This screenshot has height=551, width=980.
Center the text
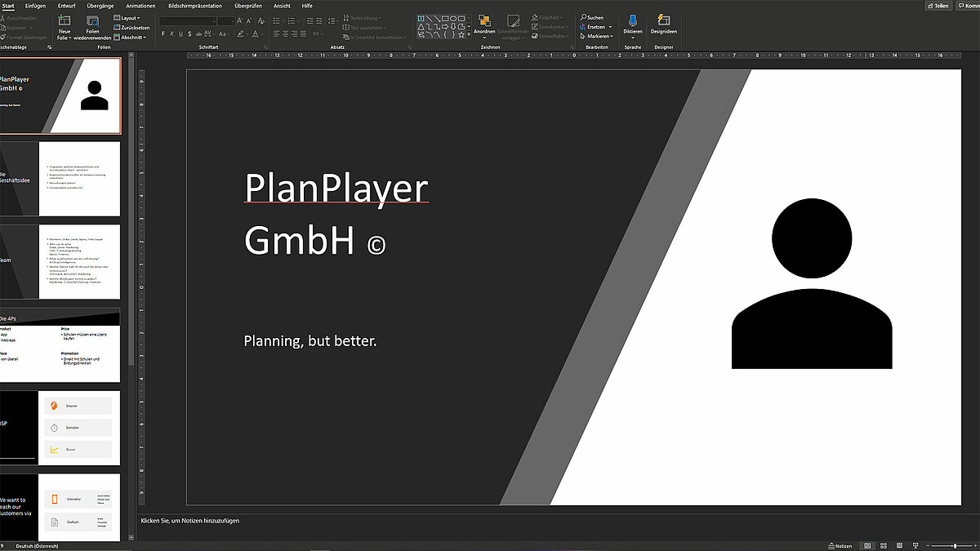(285, 33)
